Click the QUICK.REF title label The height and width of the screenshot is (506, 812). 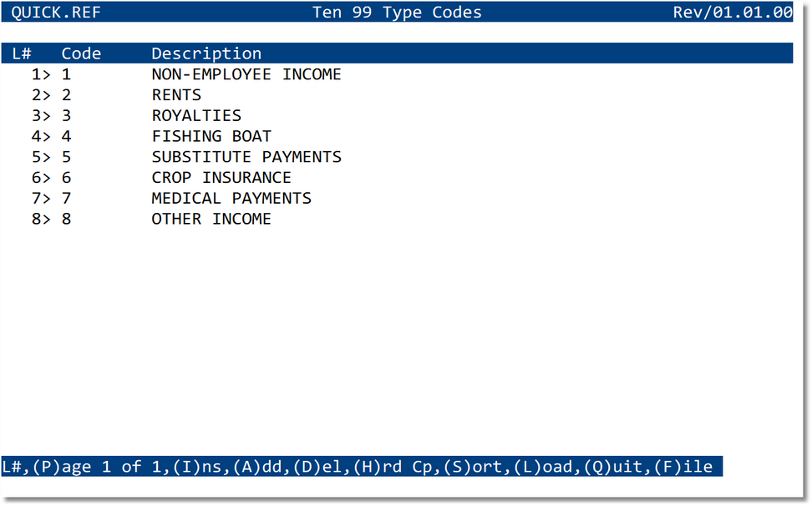pyautogui.click(x=55, y=13)
